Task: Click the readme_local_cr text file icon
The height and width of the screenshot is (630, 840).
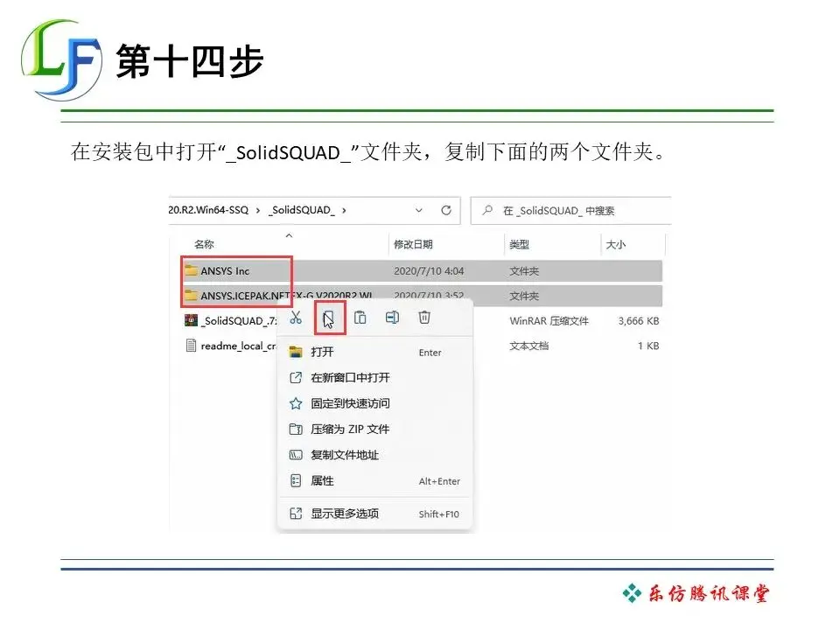Action: (191, 346)
